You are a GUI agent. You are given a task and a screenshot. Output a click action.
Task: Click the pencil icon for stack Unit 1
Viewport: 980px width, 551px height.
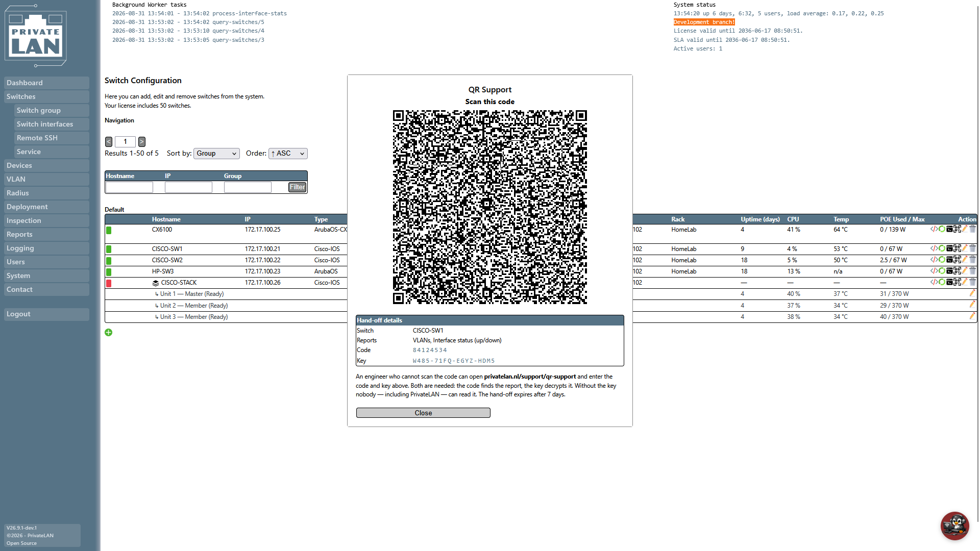[972, 293]
